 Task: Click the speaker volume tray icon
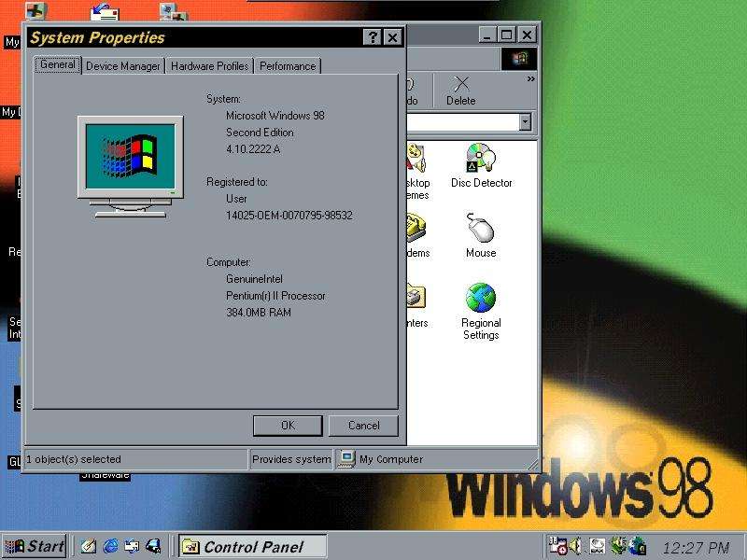tap(575, 546)
